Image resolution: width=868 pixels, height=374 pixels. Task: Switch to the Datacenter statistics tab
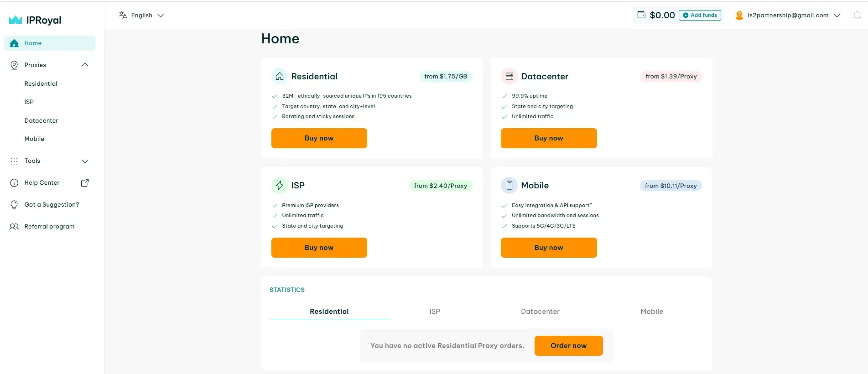[x=540, y=311]
